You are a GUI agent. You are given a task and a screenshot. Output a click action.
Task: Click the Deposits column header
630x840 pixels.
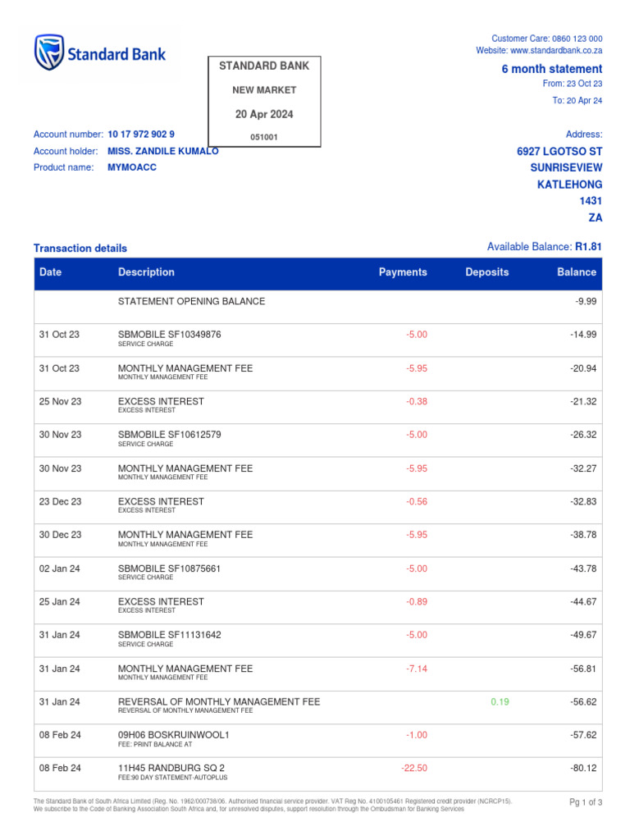tap(487, 272)
